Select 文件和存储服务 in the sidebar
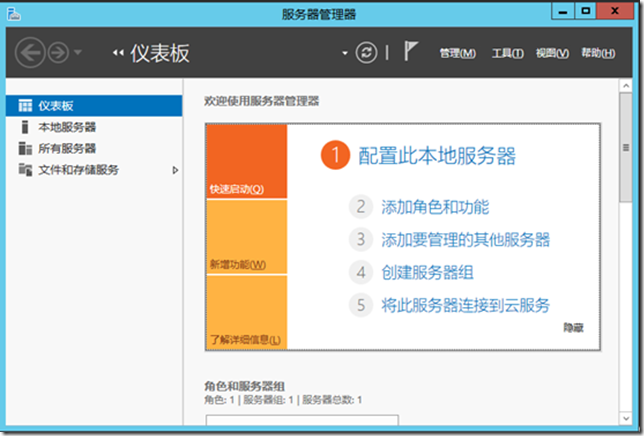This screenshot has width=644, height=436. [94, 170]
